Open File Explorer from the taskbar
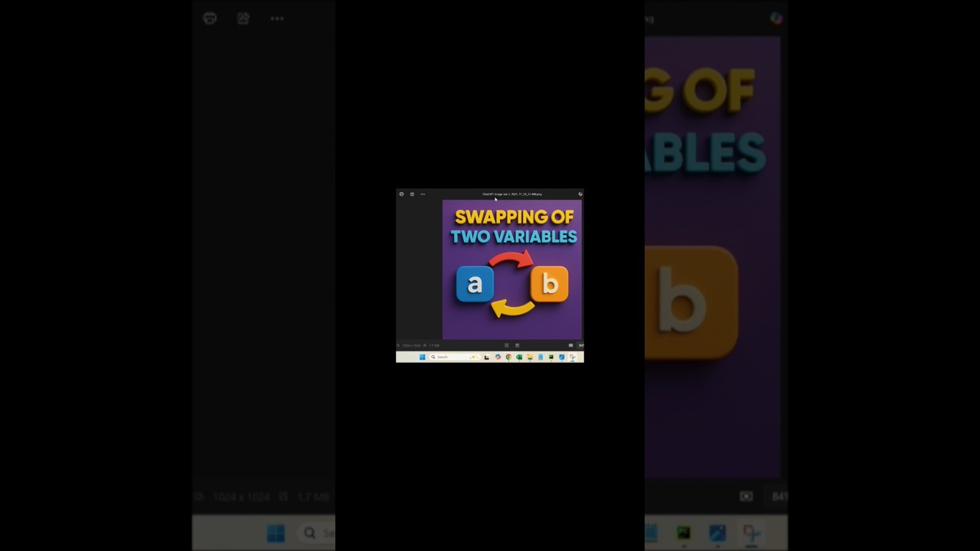The height and width of the screenshot is (551, 980). pyautogui.click(x=530, y=357)
